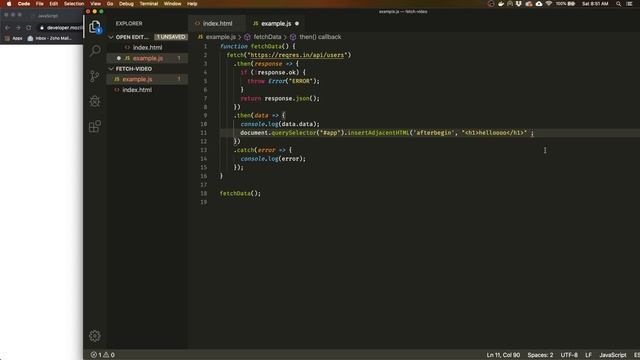Open the Edit menu
Image resolution: width=640 pixels, height=360 pixels.
click(x=53, y=4)
